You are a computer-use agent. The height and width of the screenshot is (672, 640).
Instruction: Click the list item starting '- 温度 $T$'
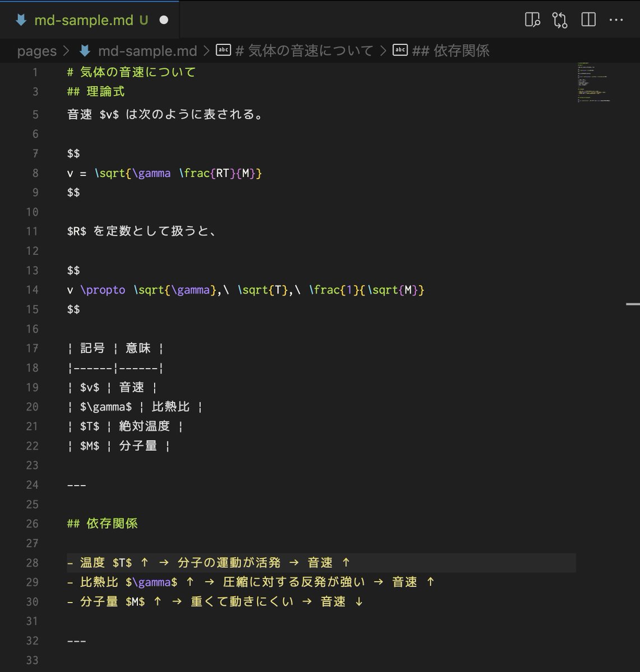(208, 563)
